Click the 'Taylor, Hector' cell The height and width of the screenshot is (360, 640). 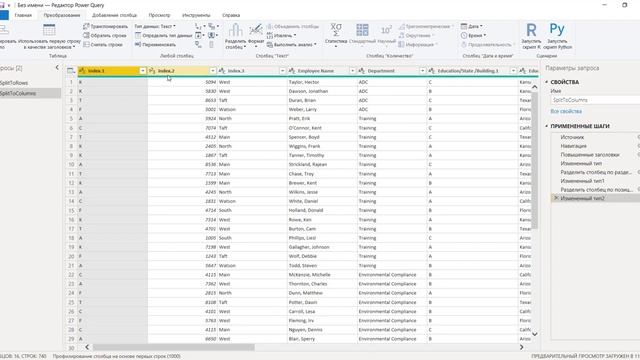tap(322, 82)
